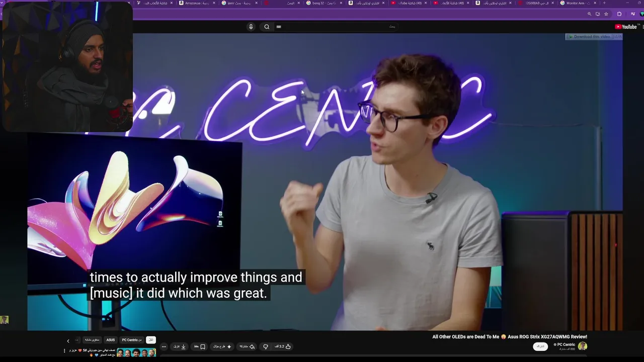The height and width of the screenshot is (362, 644).
Task: Open browser extensions puzzle icon
Action: coord(619,14)
